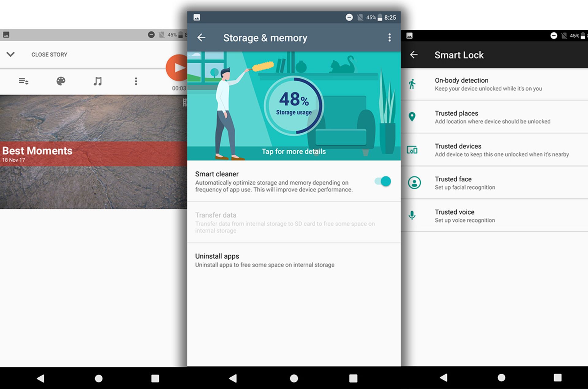
Task: Tap CLOSE STORY text button
Action: (x=49, y=55)
